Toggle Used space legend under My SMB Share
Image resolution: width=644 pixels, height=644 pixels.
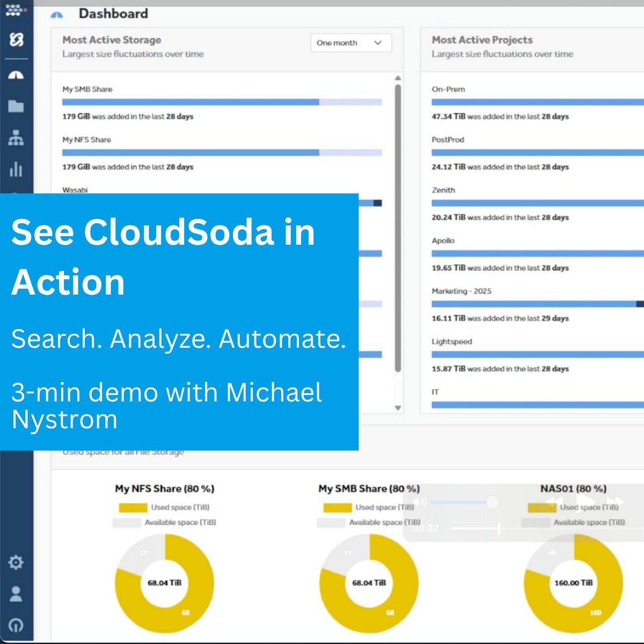pyautogui.click(x=369, y=507)
